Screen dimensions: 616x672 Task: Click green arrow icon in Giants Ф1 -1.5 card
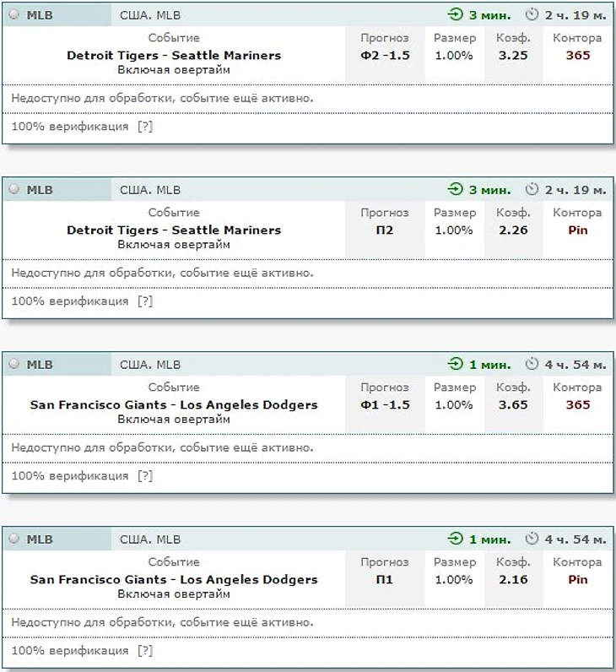click(x=456, y=365)
